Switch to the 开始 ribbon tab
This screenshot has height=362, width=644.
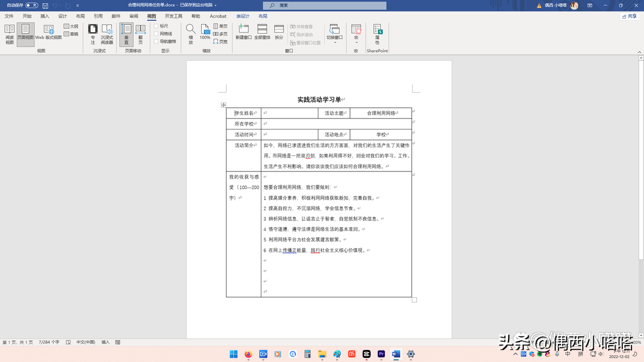tap(26, 16)
